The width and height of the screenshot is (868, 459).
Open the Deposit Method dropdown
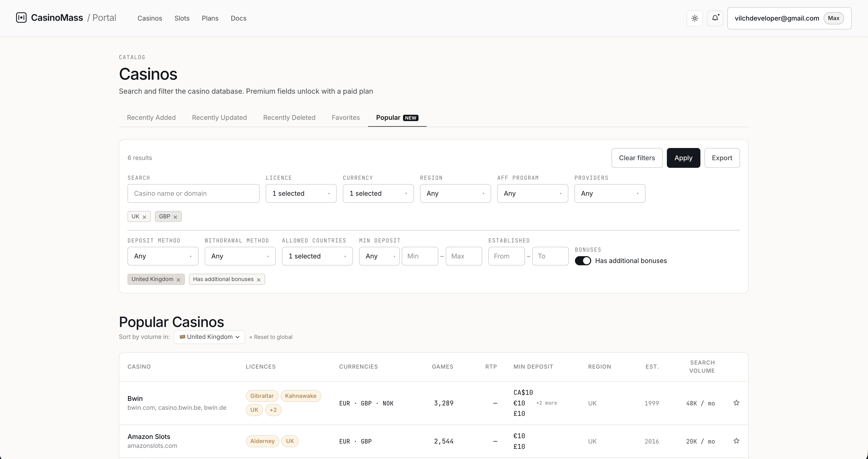coord(163,256)
